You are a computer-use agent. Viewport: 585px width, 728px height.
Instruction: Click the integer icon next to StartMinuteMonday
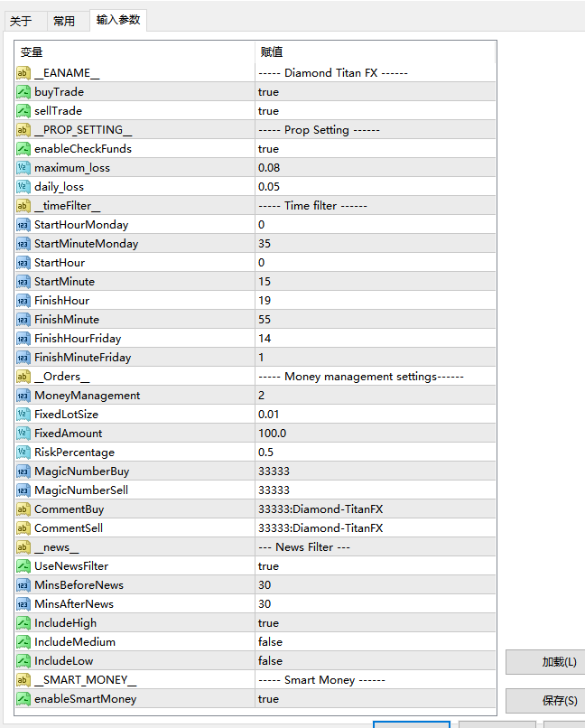pos(23,244)
